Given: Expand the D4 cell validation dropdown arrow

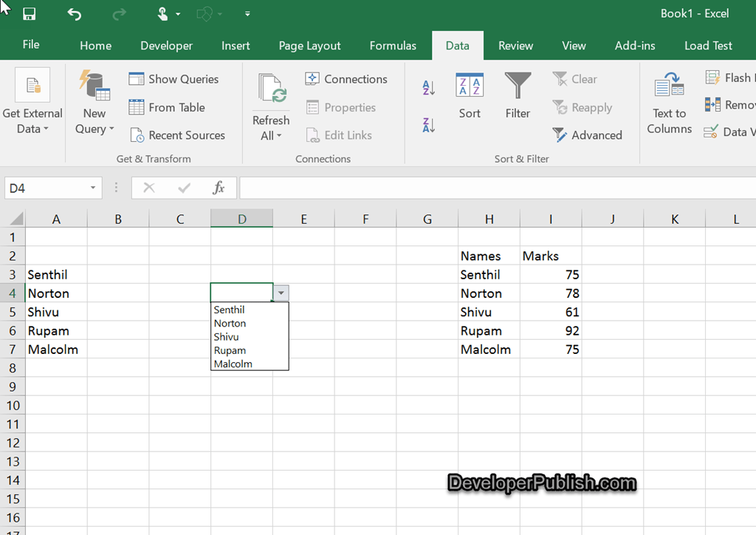Looking at the screenshot, I should pos(281,293).
